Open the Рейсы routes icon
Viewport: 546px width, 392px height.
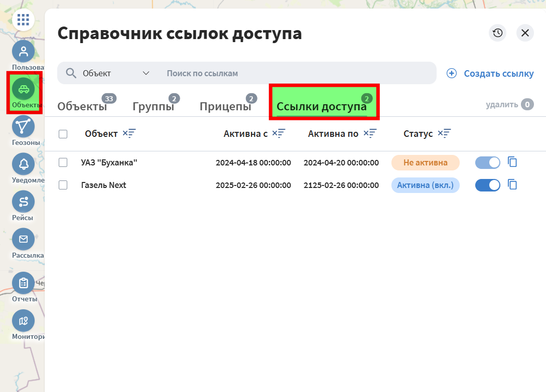23,202
